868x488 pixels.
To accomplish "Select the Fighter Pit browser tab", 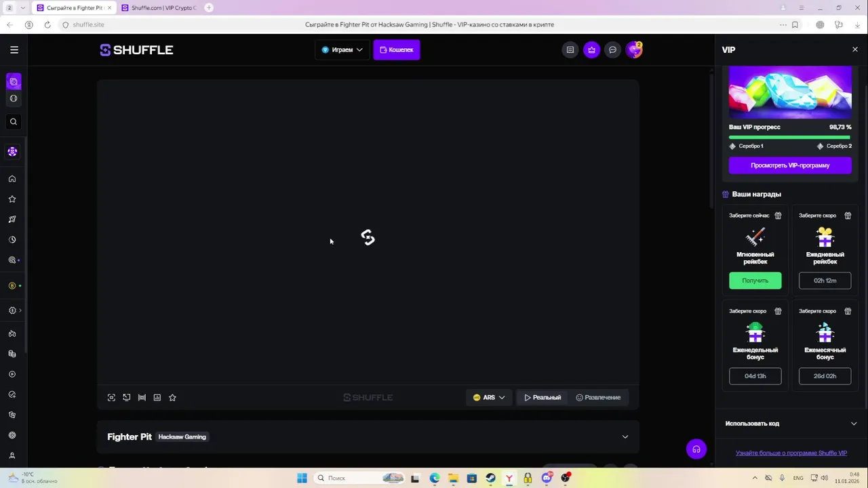I will (x=74, y=8).
